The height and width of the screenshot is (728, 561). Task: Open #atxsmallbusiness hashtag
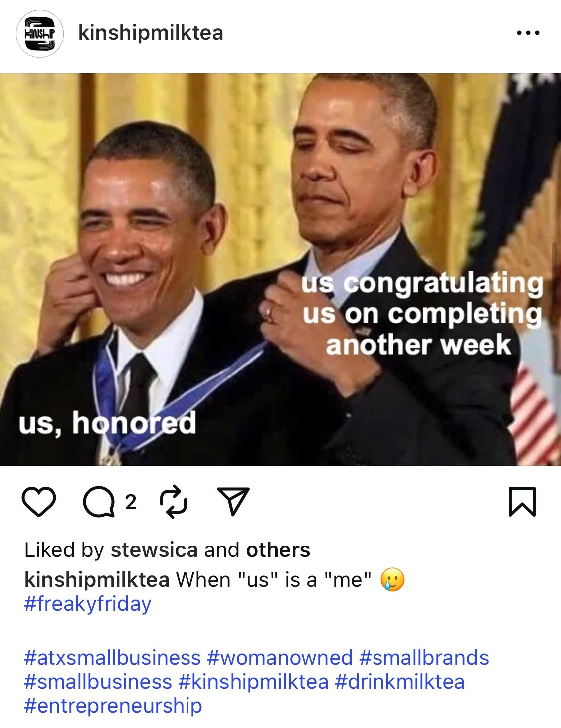(113, 658)
